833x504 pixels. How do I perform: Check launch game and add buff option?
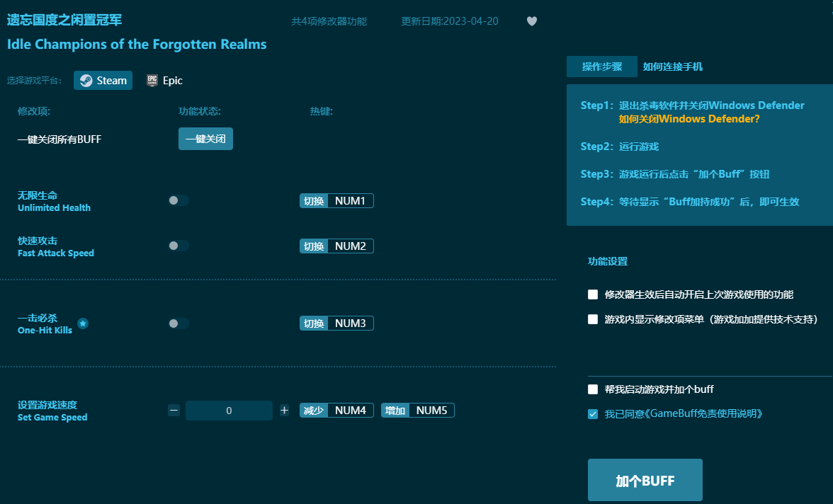coord(593,389)
